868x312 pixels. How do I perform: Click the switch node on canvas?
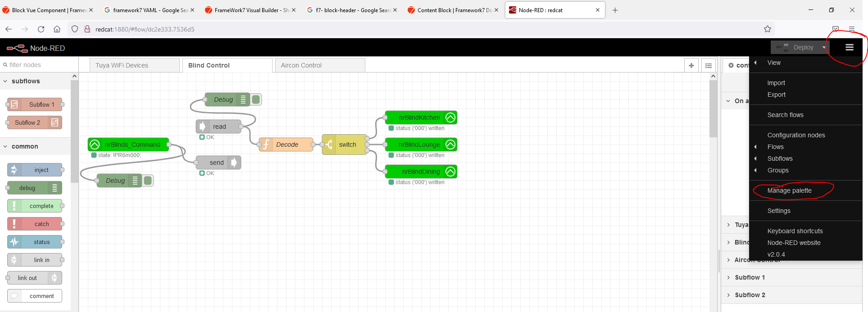[345, 145]
